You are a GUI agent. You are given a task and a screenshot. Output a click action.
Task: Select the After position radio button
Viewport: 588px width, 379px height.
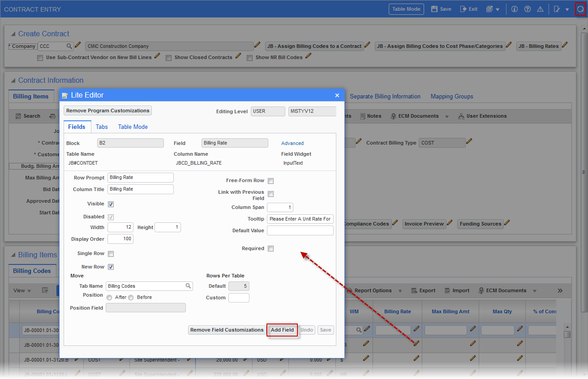(x=109, y=297)
